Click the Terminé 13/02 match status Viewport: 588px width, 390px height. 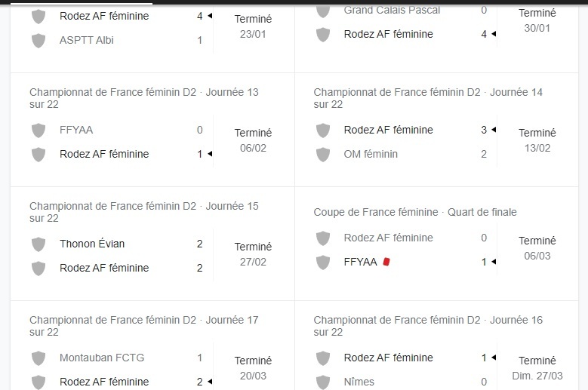point(537,140)
